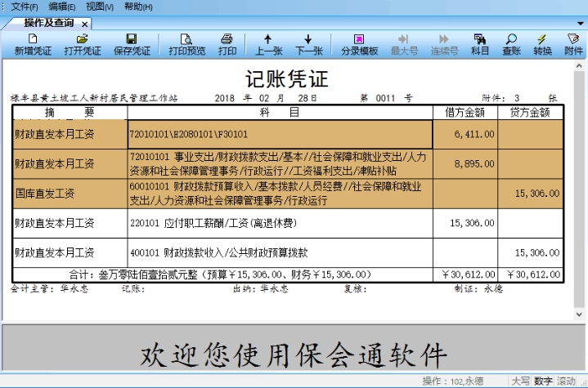This screenshot has width=588, height=388.
Task: Save the voucher using 保存凭证
Action: 132,44
